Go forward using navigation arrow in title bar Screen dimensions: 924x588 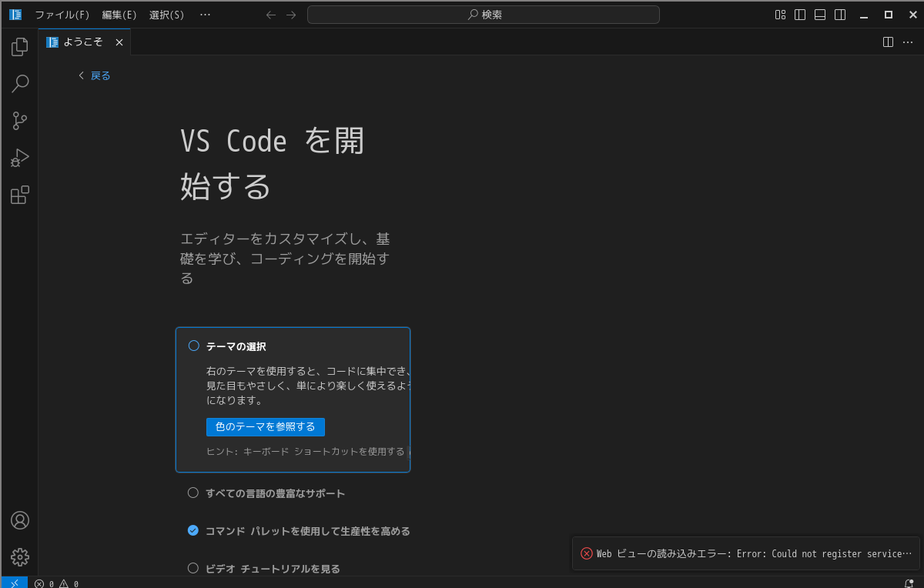(x=291, y=15)
